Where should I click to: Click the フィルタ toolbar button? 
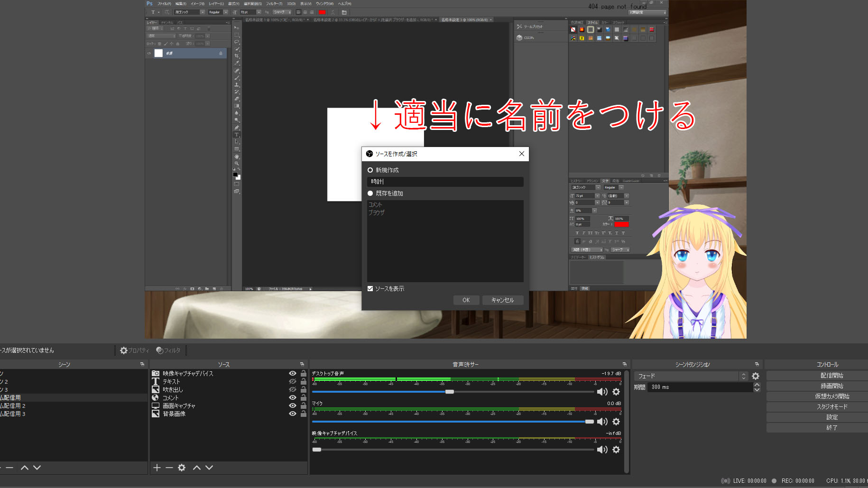pyautogui.click(x=168, y=350)
